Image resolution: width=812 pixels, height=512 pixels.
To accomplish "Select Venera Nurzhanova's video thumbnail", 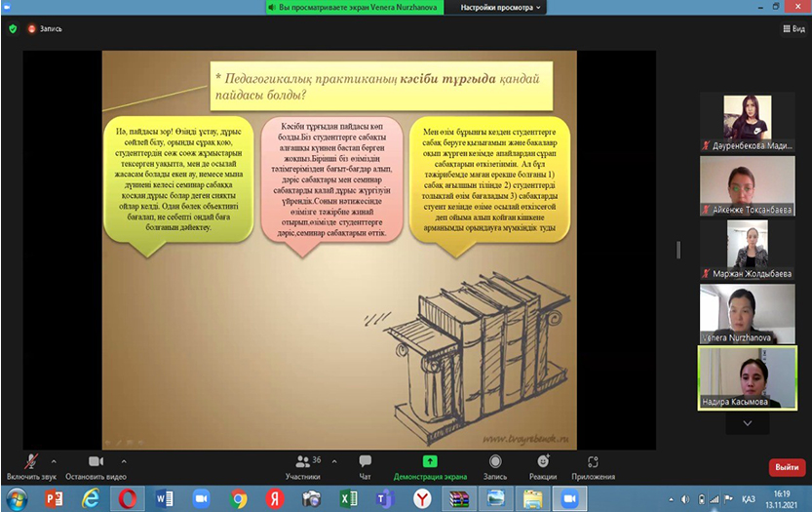I will pyautogui.click(x=747, y=314).
